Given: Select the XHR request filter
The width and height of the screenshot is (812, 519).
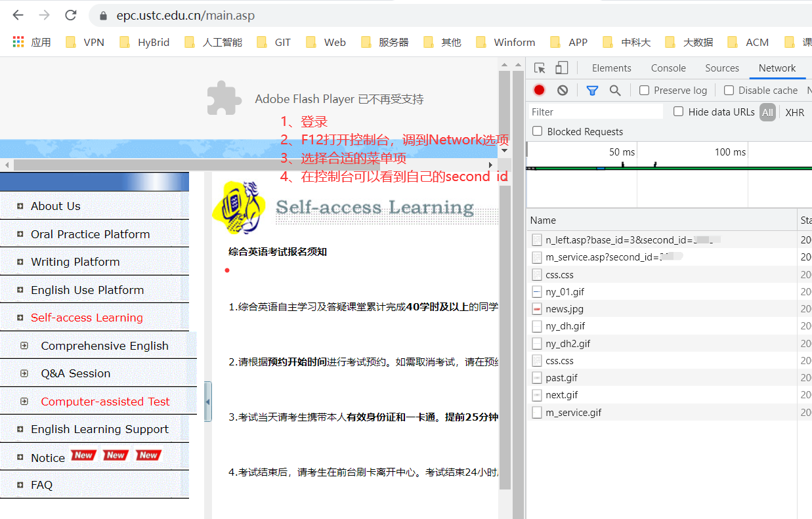Looking at the screenshot, I should (794, 112).
